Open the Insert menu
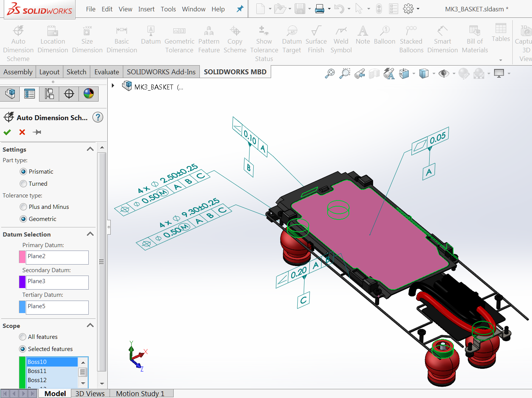This screenshot has height=398, width=532. pyautogui.click(x=146, y=9)
